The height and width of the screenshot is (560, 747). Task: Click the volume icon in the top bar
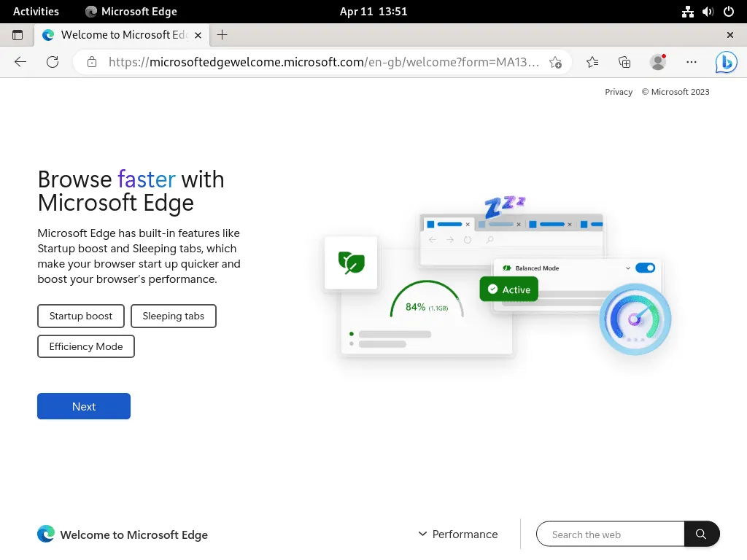(707, 11)
